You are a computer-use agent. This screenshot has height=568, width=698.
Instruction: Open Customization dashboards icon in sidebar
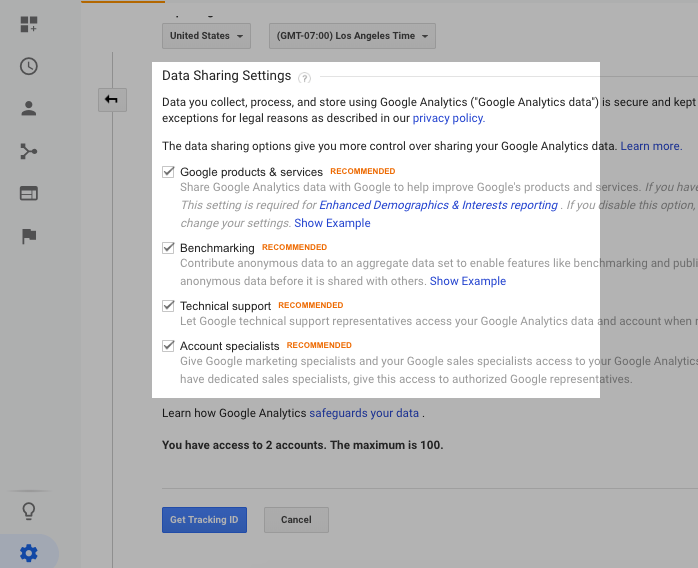[28, 24]
